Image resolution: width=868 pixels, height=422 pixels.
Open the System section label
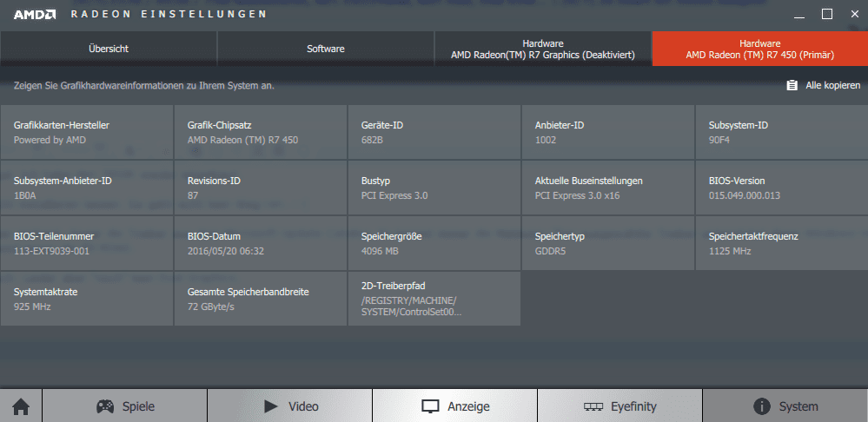pyautogui.click(x=798, y=407)
